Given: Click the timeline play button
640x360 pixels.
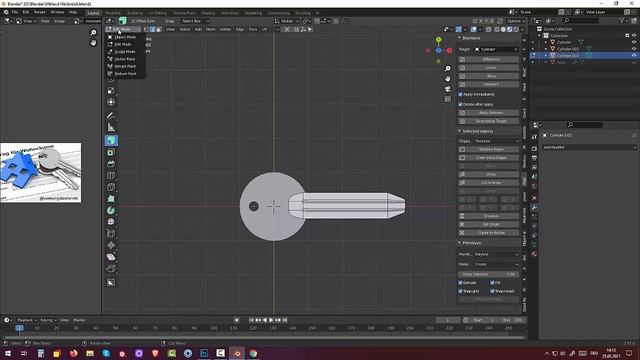Looking at the screenshot, I should pyautogui.click(x=271, y=320).
